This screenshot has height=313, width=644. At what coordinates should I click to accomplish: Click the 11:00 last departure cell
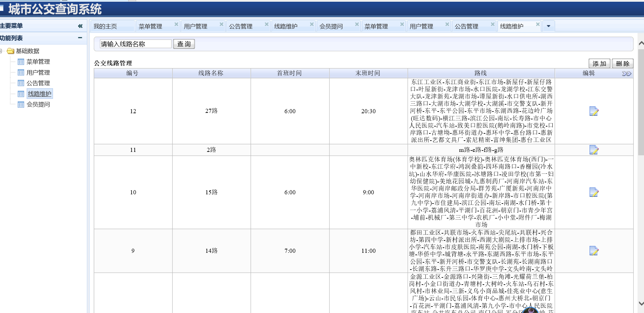pyautogui.click(x=368, y=251)
